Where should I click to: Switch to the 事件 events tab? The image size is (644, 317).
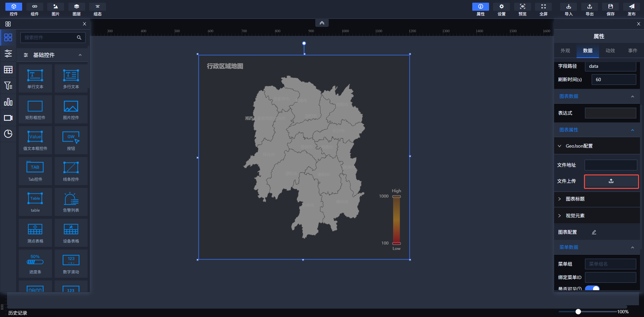(x=632, y=51)
